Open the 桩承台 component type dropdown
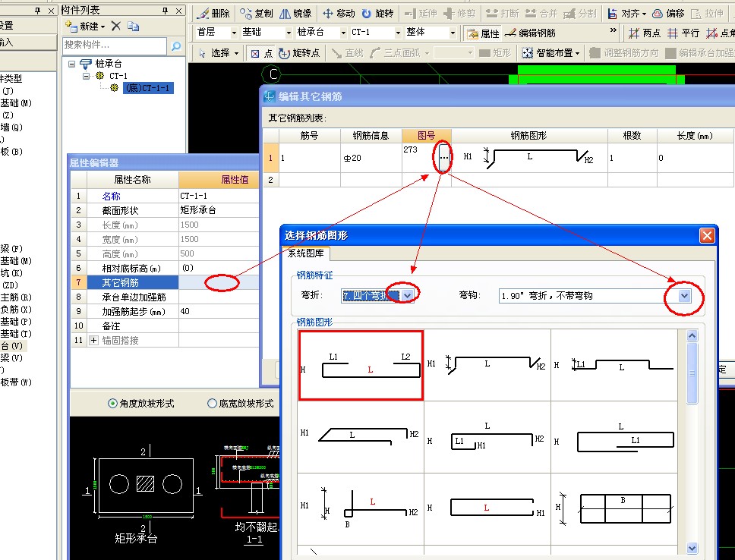Viewport: 735px width, 560px height. pyautogui.click(x=343, y=33)
